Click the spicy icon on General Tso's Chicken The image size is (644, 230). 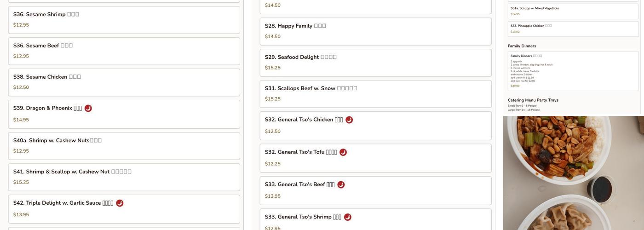click(349, 120)
